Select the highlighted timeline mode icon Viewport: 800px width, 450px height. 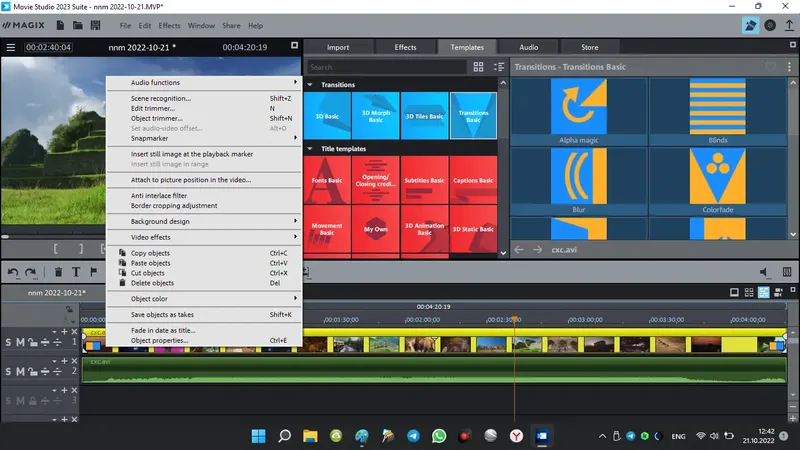764,292
